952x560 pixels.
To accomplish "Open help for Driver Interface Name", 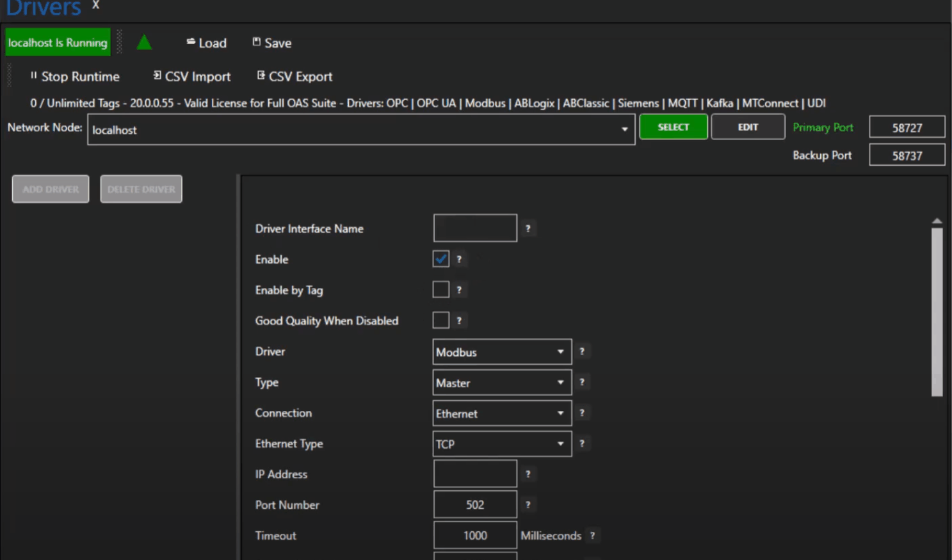I will tap(528, 228).
